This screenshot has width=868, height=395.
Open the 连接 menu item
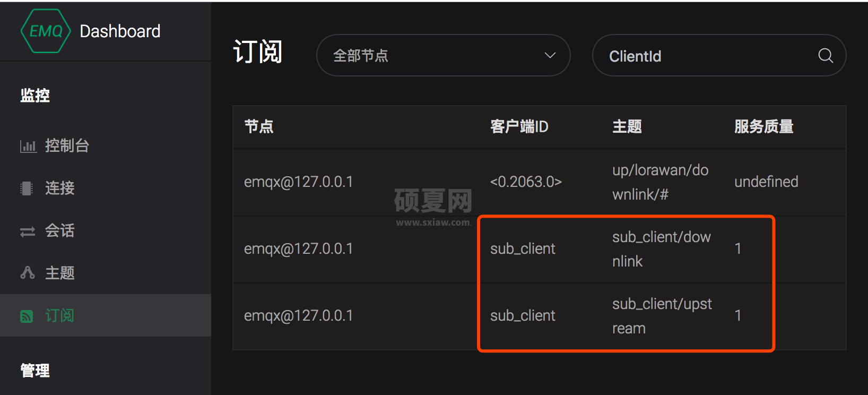(106, 188)
